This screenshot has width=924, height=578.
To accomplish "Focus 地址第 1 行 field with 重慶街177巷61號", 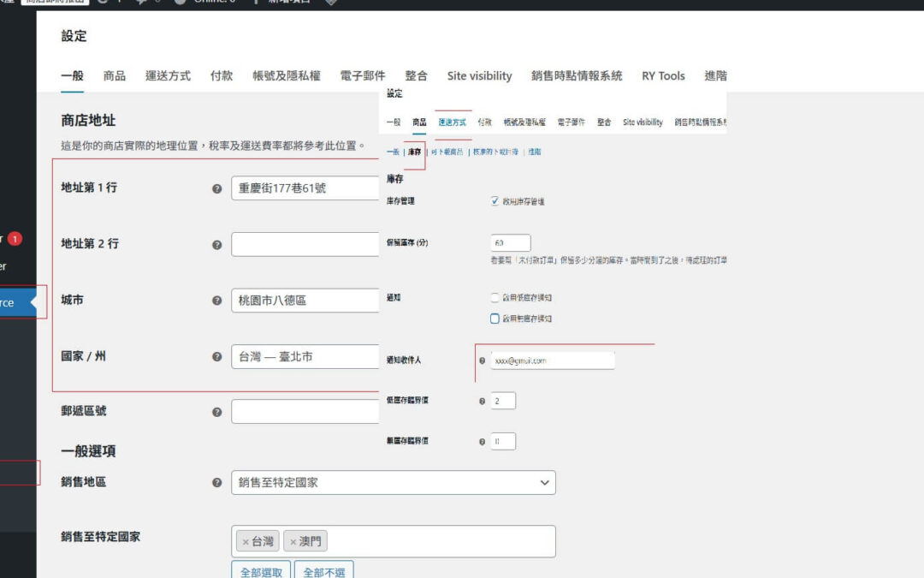I will [x=305, y=188].
